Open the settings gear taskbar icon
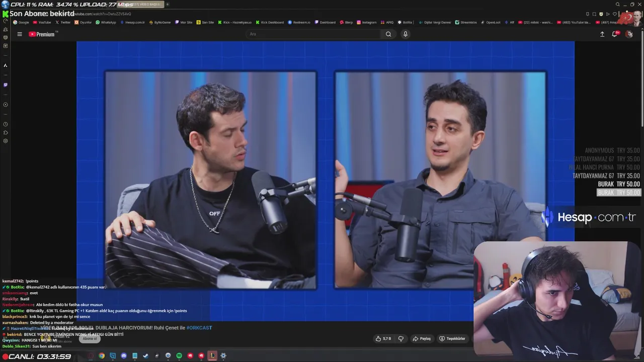 point(223,356)
